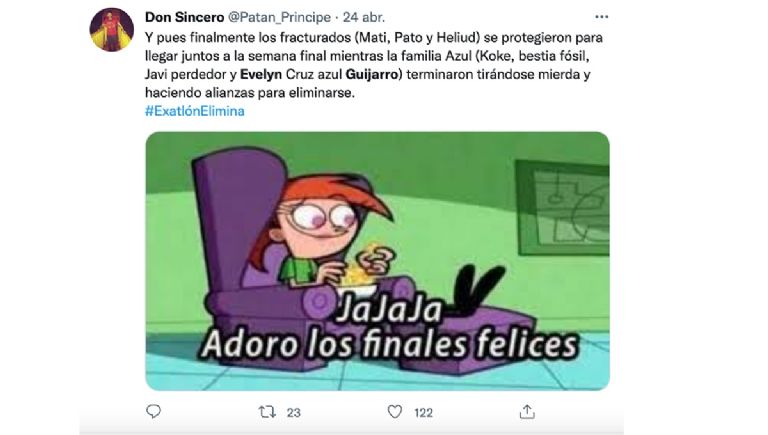The image size is (768, 435).
Task: Click the retweet count 23
Action: click(293, 413)
